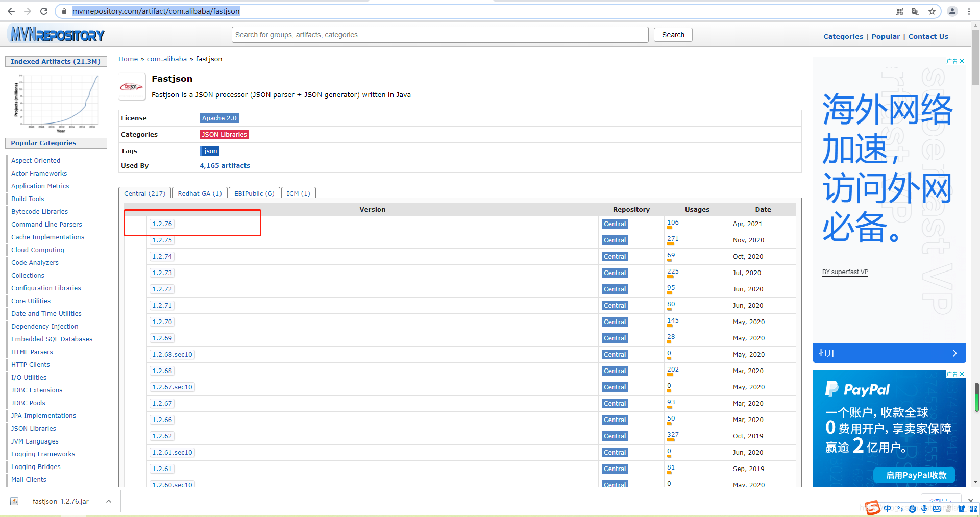This screenshot has height=517, width=980.
Task: Open Categories top navigation link
Action: click(x=843, y=36)
